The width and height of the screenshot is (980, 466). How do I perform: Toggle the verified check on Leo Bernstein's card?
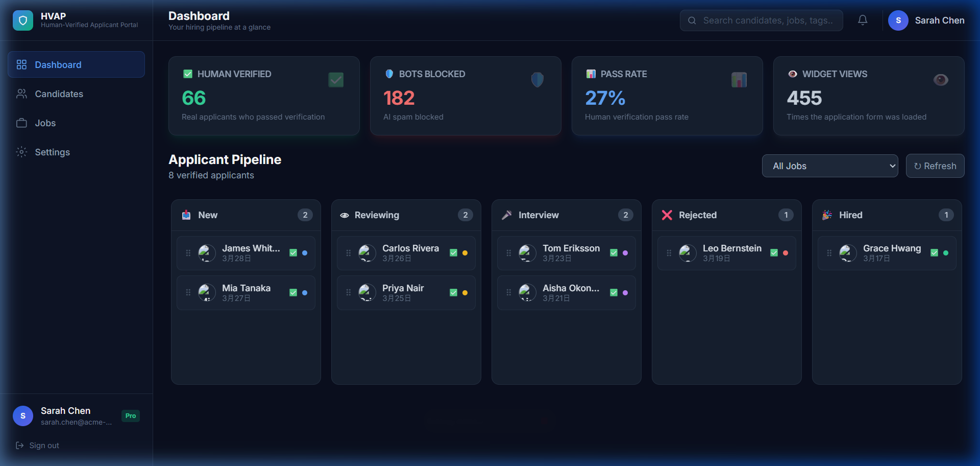pyautogui.click(x=774, y=253)
